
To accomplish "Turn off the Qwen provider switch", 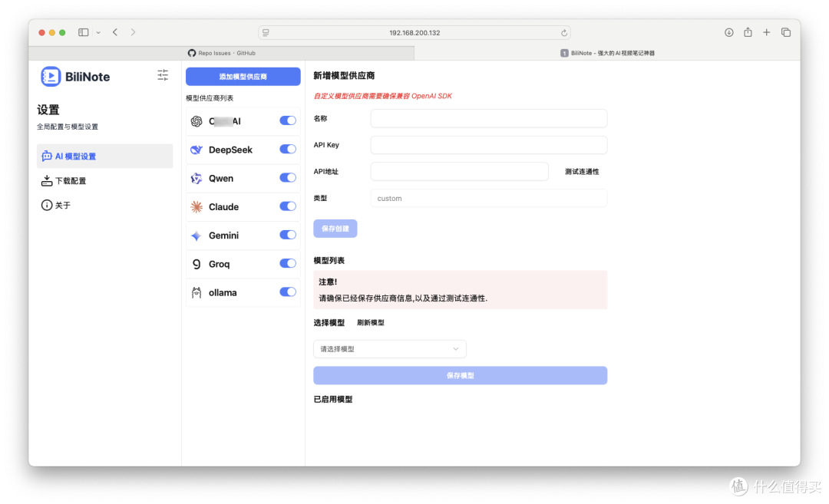I will click(288, 178).
